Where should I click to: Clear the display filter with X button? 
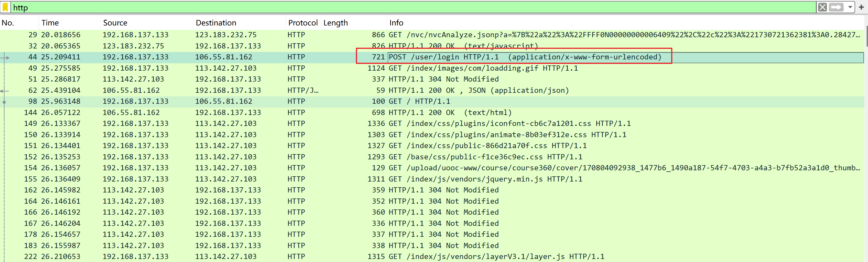pyautogui.click(x=822, y=7)
